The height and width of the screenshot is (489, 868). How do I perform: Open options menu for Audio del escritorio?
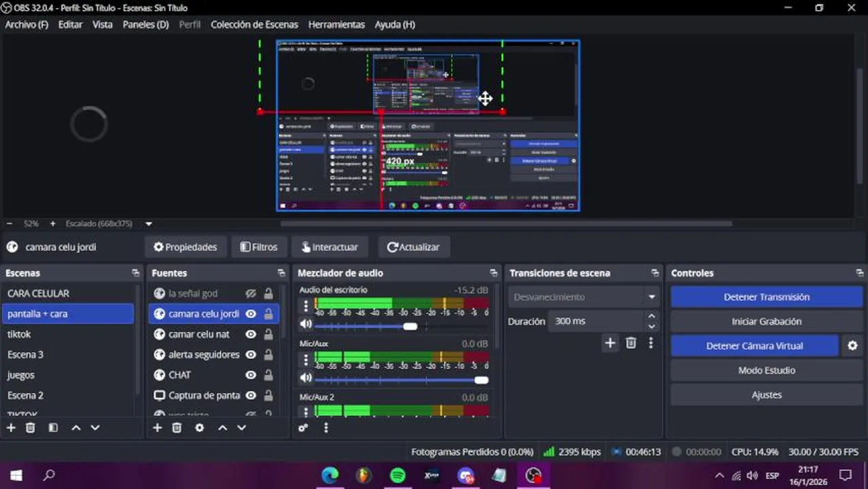point(306,306)
